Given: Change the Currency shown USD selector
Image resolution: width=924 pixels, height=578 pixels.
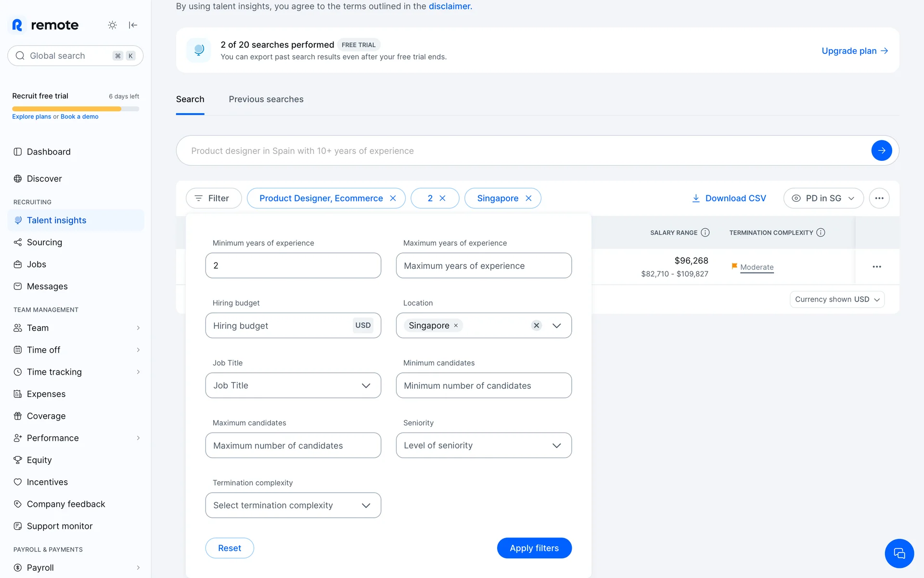Looking at the screenshot, I should click(x=836, y=300).
